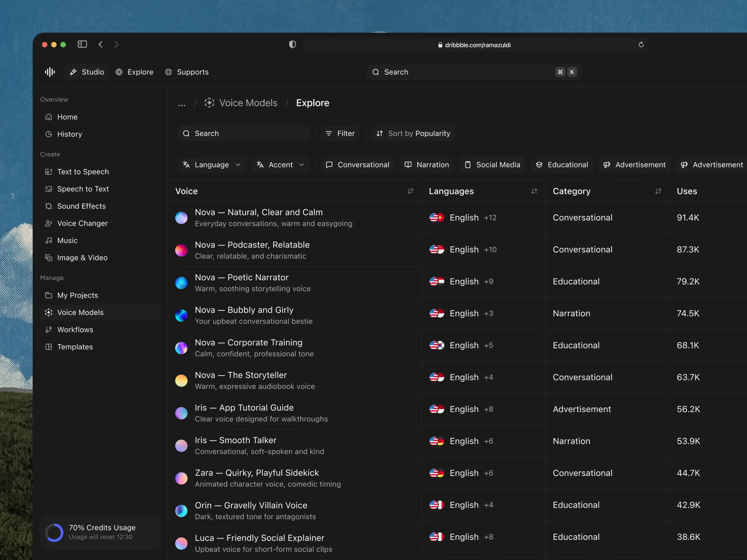Click the waveform app logo icon

click(50, 72)
